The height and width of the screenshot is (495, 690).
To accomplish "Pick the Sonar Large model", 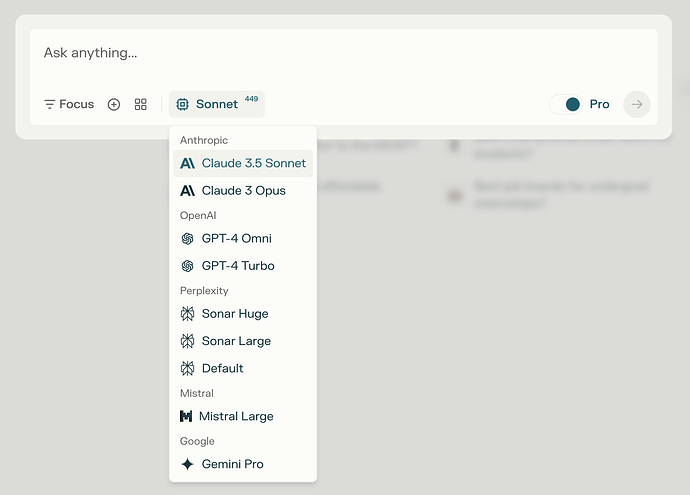I will [x=243, y=341].
